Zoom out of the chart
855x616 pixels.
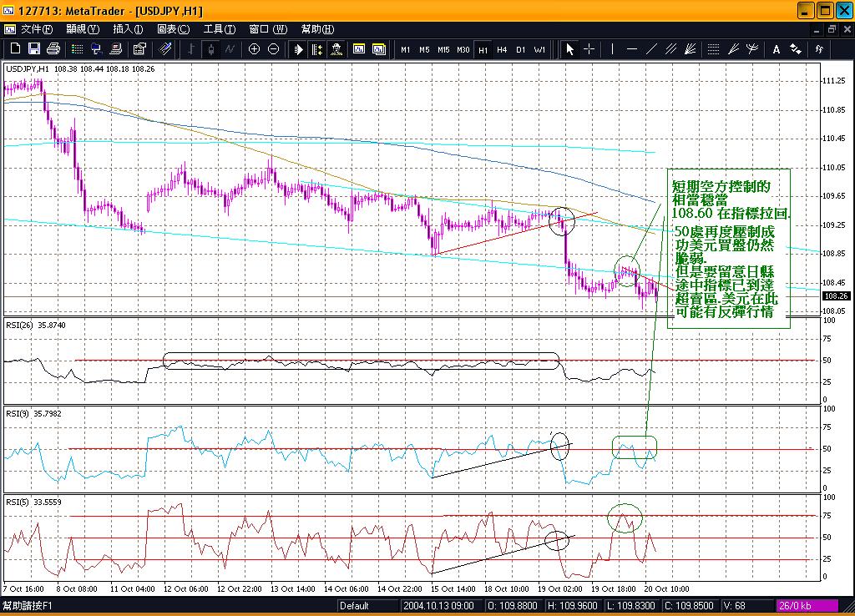click(274, 48)
